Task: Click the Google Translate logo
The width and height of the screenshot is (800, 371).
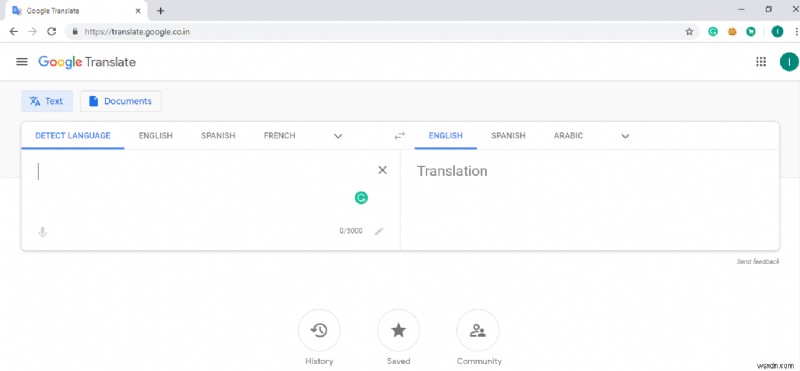Action: [87, 62]
